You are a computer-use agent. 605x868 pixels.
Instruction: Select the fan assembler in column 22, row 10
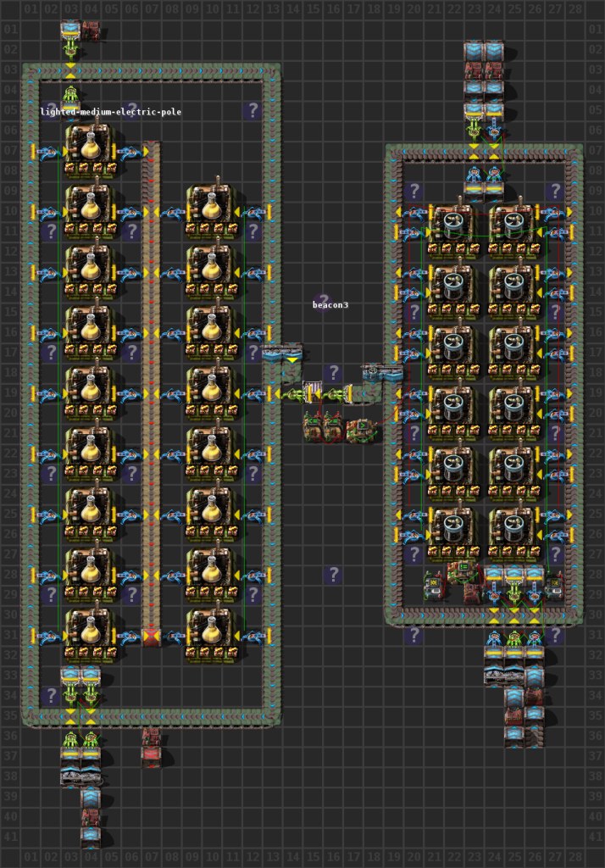(x=454, y=231)
